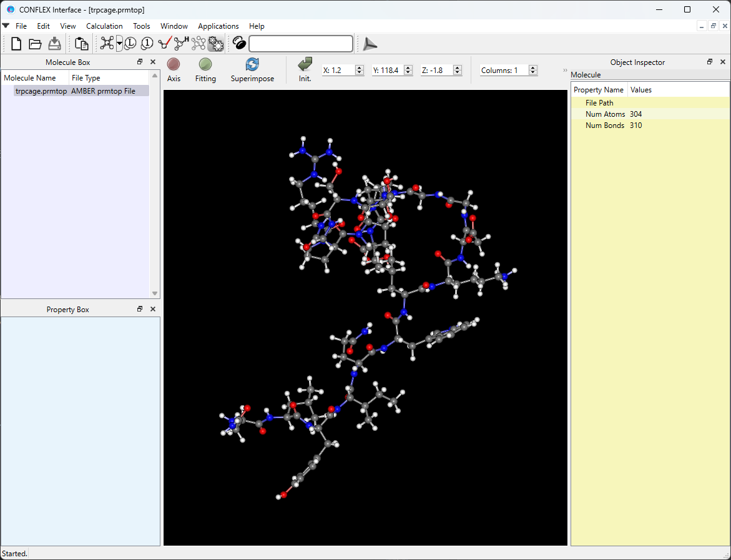This screenshot has width=731, height=560.
Task: Open a file with the folder icon
Action: pos(35,44)
